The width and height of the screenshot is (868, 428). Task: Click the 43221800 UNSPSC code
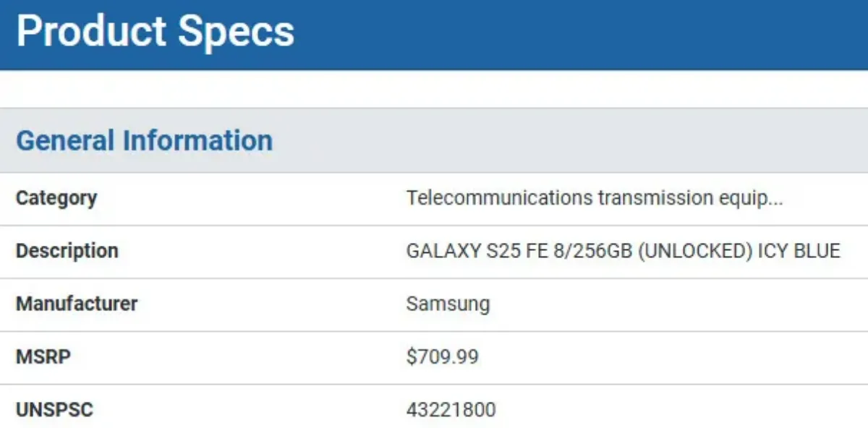(x=451, y=411)
